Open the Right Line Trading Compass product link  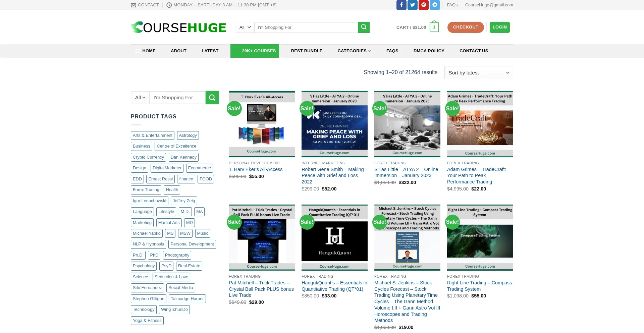[479, 286]
